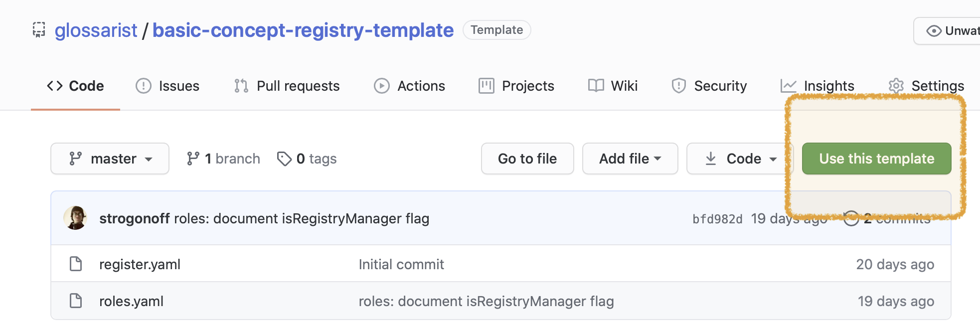This screenshot has height=336, width=980.
Task: Open the Insights tab
Action: point(817,86)
